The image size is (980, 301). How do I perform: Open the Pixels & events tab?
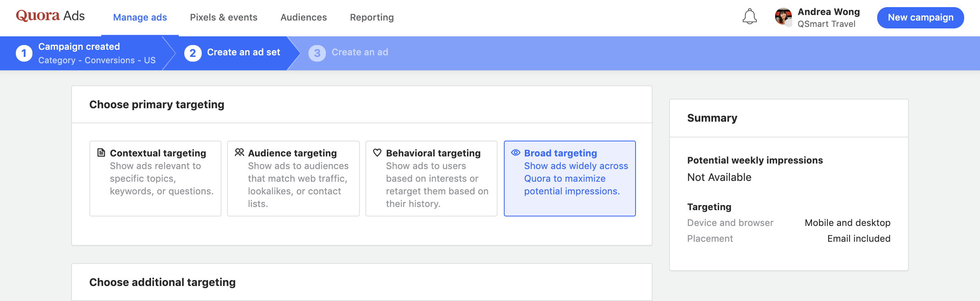[x=223, y=17]
